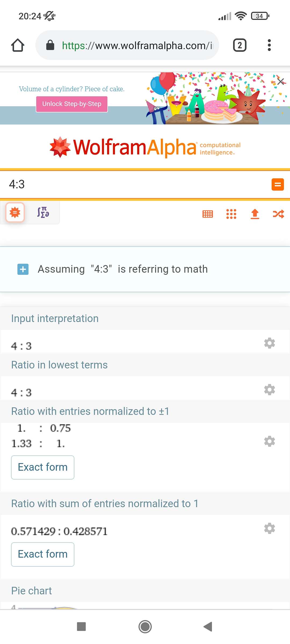
Task: Click the orange compute equals button
Action: (278, 184)
